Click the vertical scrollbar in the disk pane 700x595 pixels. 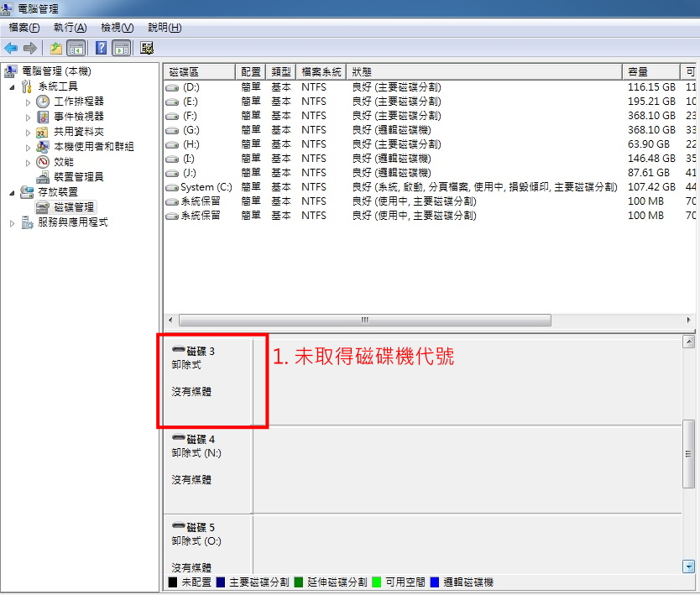pyautogui.click(x=692, y=436)
